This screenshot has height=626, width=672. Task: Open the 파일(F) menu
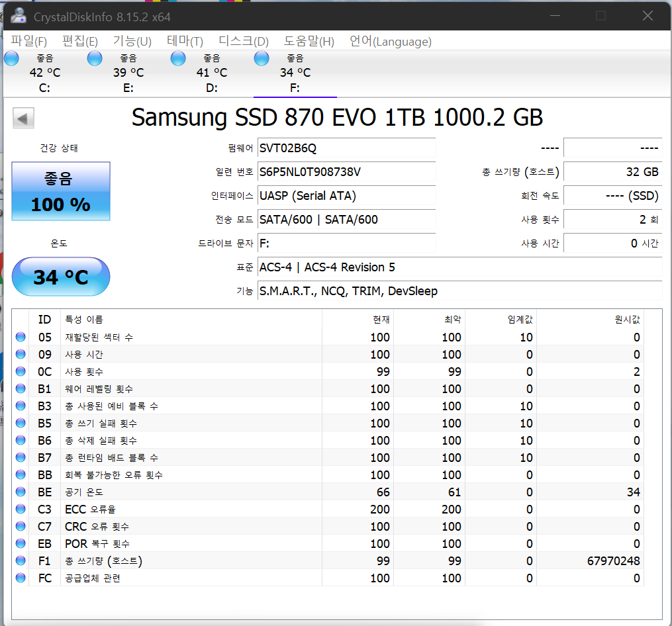coord(29,42)
